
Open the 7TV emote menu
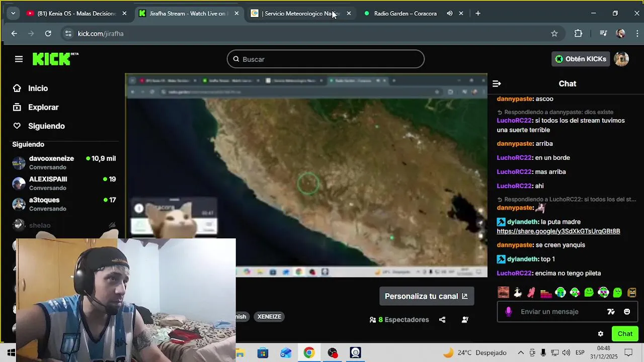click(611, 312)
